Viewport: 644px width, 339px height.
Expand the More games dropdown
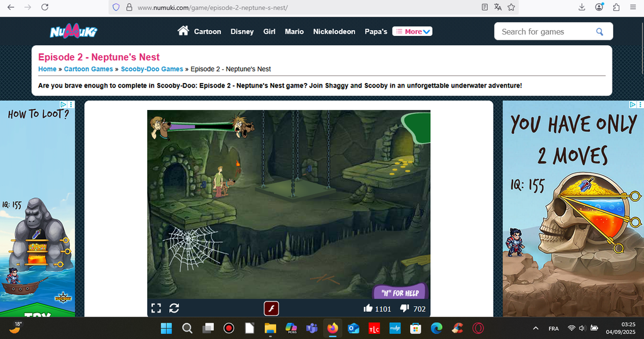tap(412, 31)
